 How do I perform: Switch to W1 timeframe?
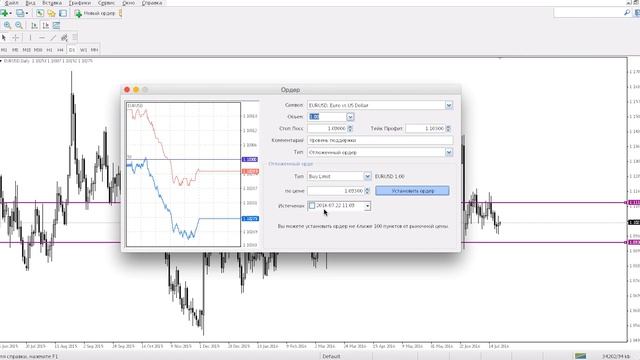point(83,50)
